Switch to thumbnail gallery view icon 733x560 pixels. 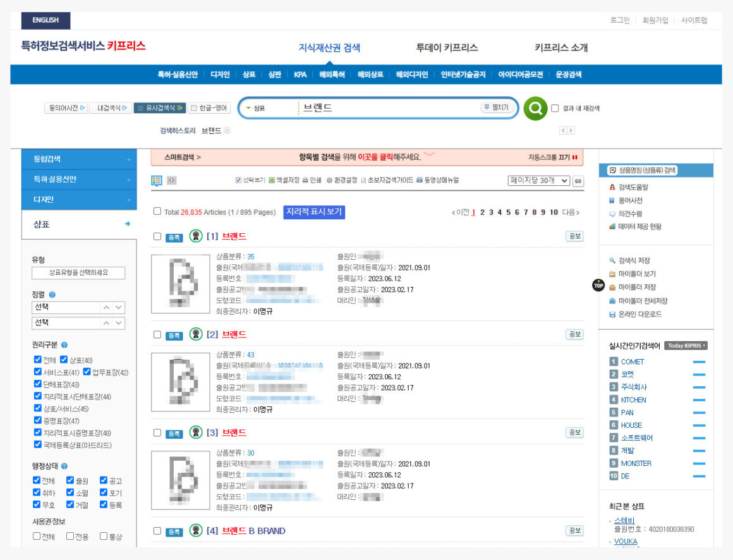[172, 181]
